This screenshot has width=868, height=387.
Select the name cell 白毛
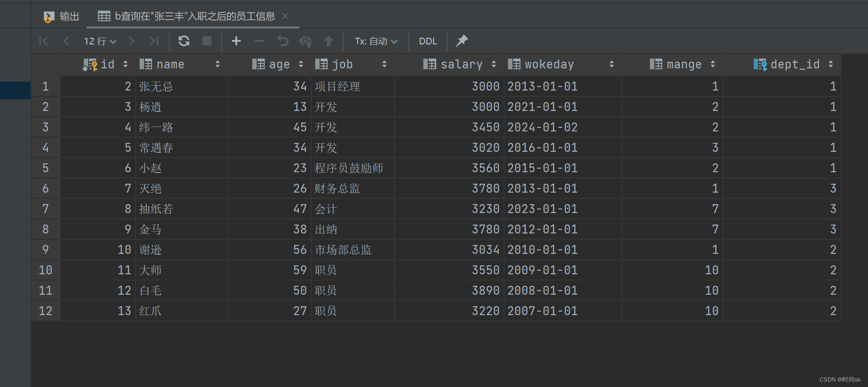point(181,291)
